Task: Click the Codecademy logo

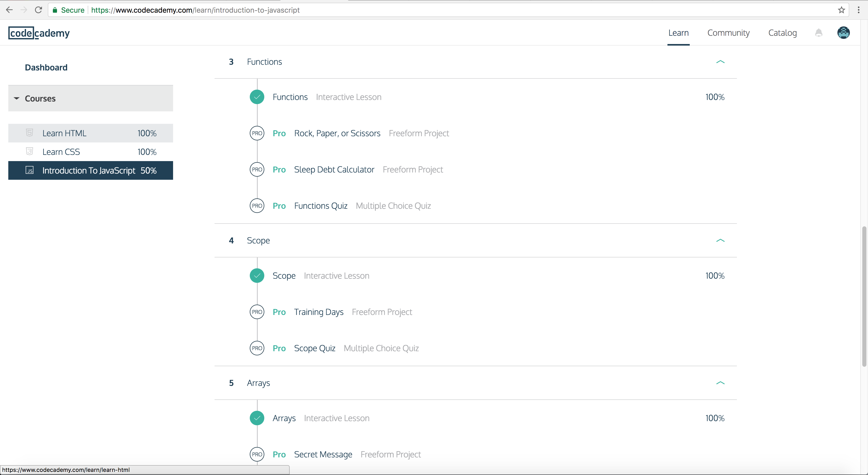Action: 39,33
